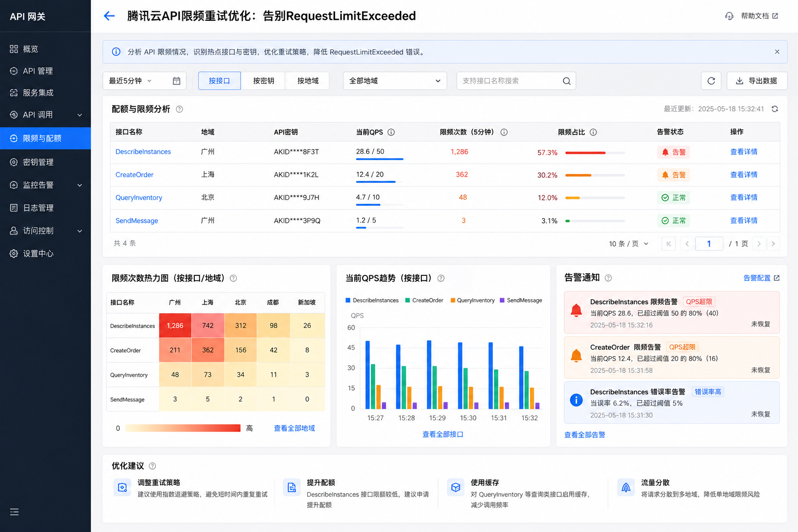Image resolution: width=798 pixels, height=532 pixels.
Task: Click the search magnifier icon
Action: (x=567, y=81)
